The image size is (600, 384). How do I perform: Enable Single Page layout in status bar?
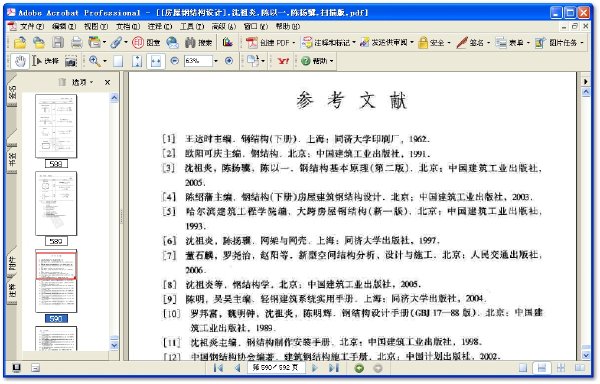(523, 368)
